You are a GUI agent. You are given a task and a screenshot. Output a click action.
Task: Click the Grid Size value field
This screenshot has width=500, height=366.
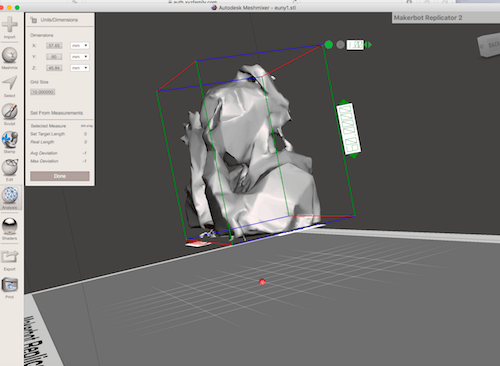pyautogui.click(x=43, y=92)
